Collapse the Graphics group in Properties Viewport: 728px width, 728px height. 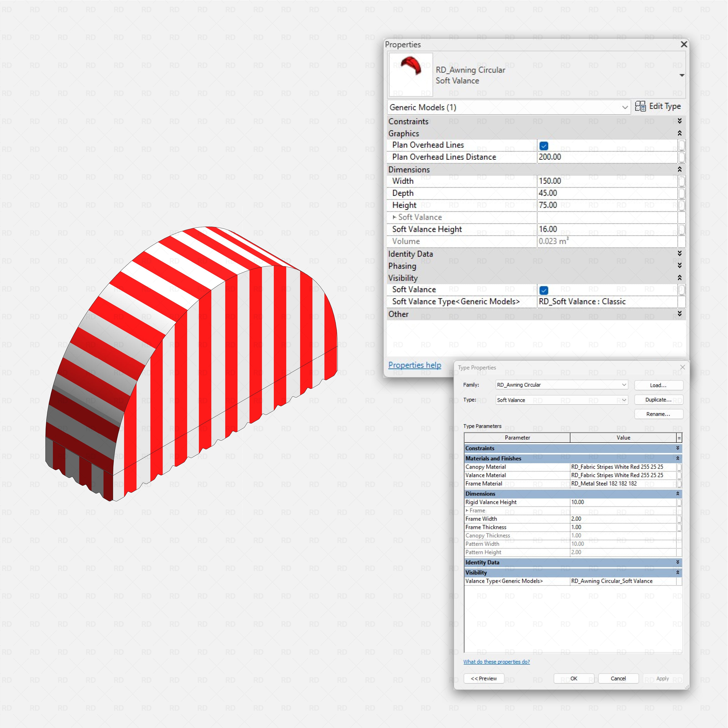(x=679, y=133)
